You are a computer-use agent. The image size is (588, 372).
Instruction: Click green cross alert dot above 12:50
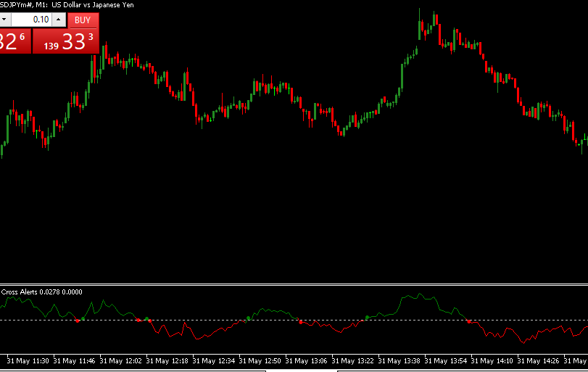(x=248, y=318)
